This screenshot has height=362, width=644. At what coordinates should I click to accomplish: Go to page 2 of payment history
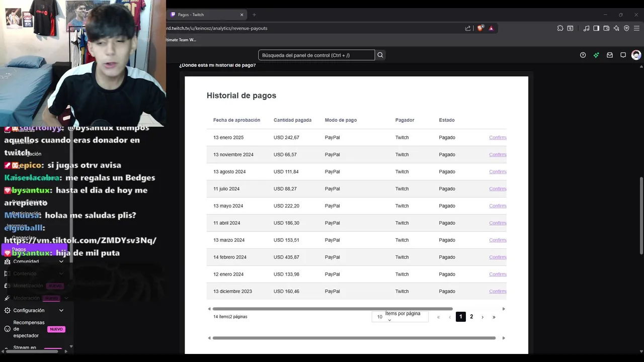tap(471, 317)
